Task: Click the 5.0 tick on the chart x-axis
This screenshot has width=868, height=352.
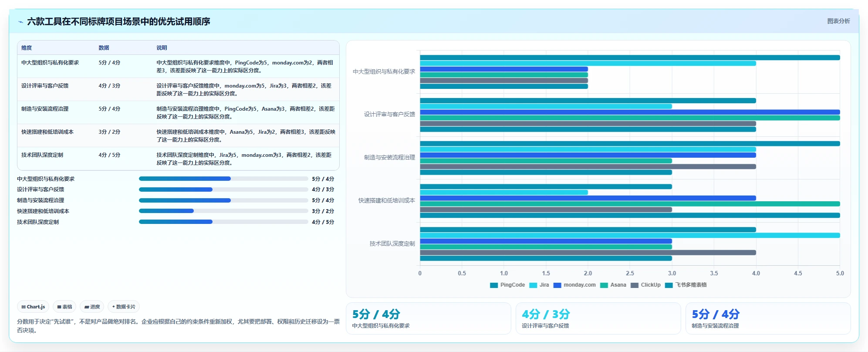Action: pyautogui.click(x=840, y=273)
